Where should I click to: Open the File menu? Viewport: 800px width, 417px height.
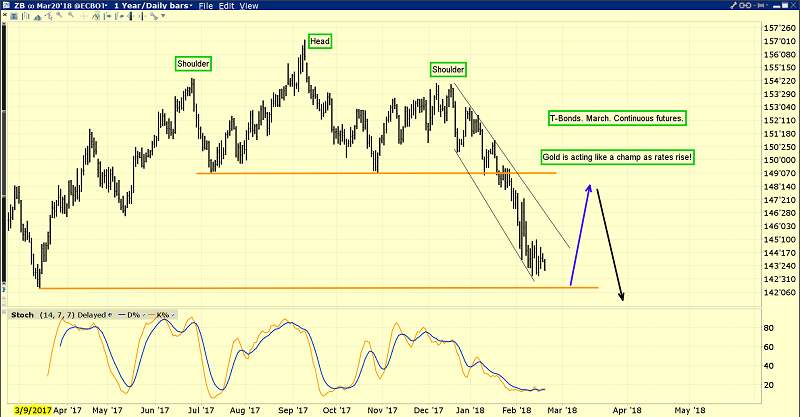pyautogui.click(x=206, y=6)
